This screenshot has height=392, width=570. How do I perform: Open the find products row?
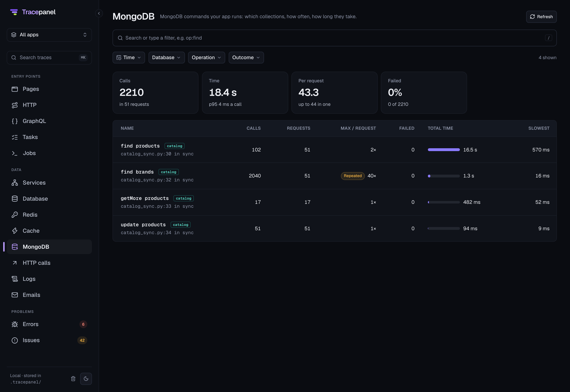pyautogui.click(x=335, y=150)
